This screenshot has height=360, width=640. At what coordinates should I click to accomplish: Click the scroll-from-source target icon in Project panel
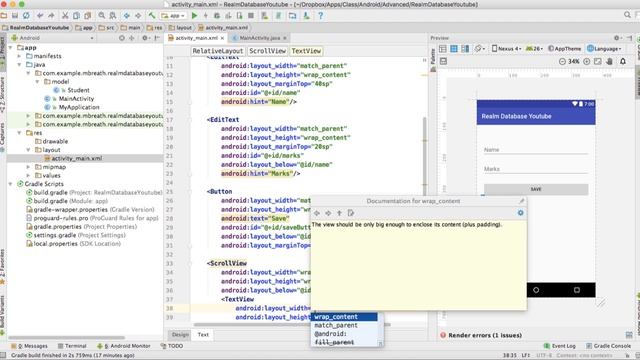coord(122,38)
